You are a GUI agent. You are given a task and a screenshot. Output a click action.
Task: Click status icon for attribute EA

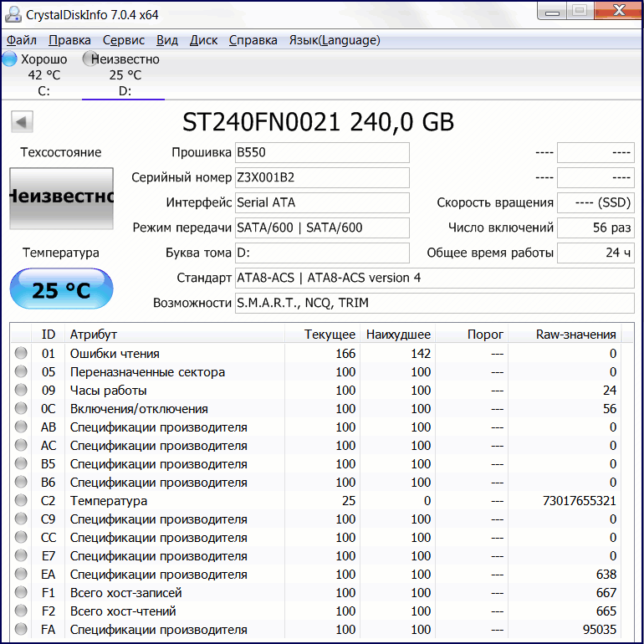21,574
